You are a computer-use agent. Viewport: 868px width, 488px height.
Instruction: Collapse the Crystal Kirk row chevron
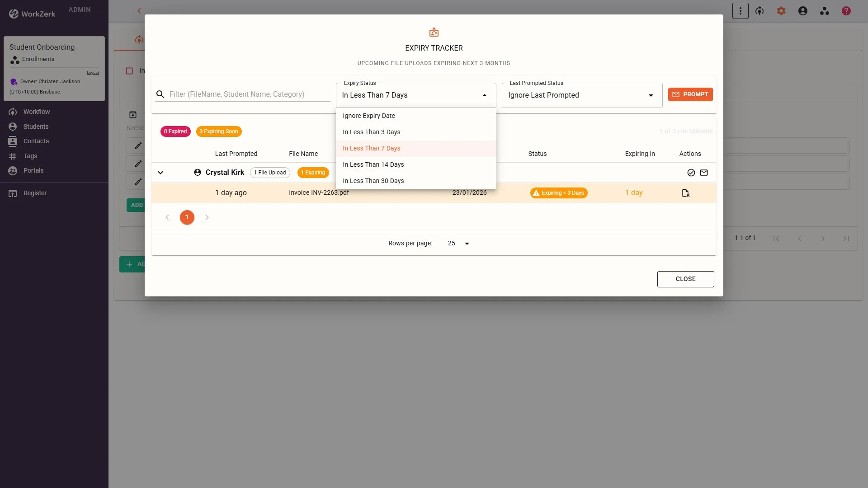tap(160, 173)
